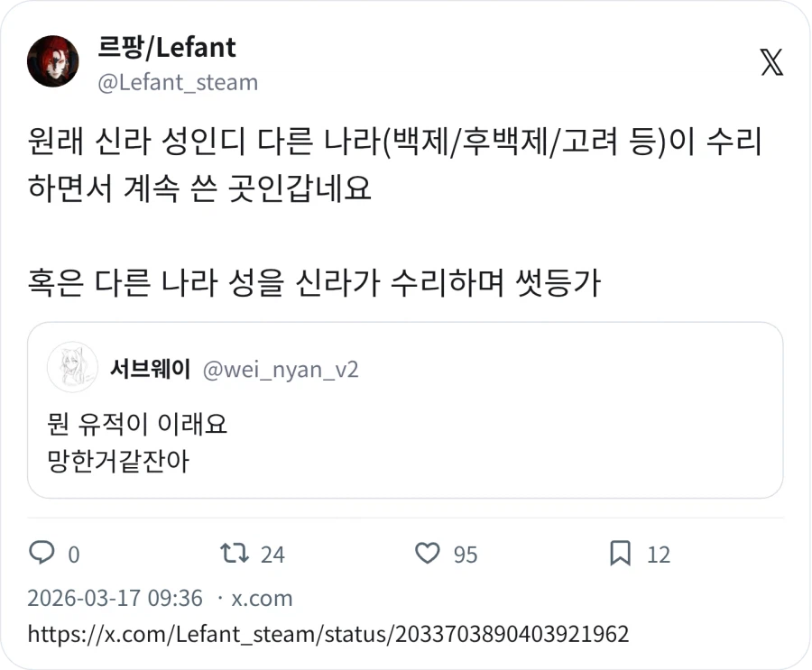
Task: Follow the x.com link
Action: click(x=262, y=598)
